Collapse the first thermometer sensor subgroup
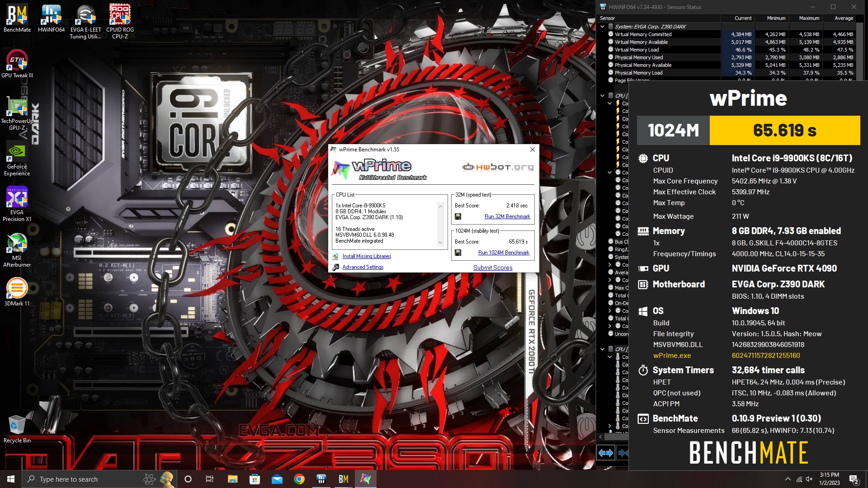 [609, 357]
